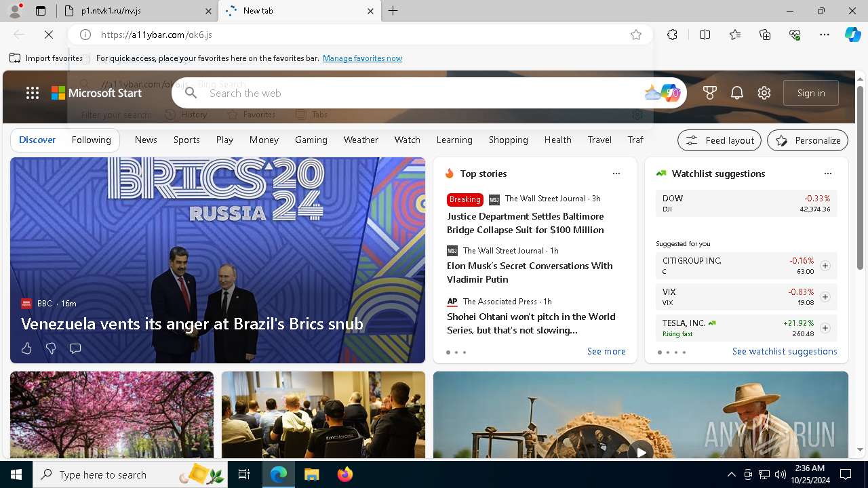Screen dimensions: 868x488
Task: Select the Following tab
Action: click(x=91, y=140)
